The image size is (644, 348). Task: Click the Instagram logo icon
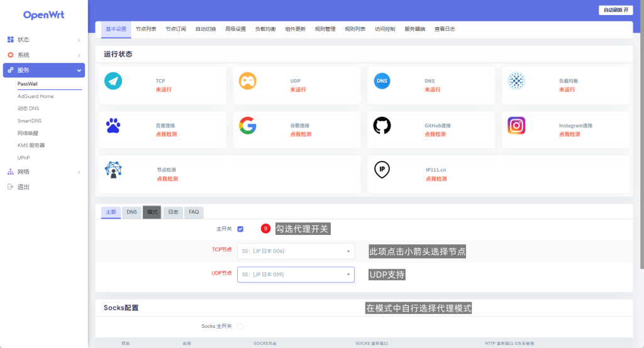pos(516,126)
